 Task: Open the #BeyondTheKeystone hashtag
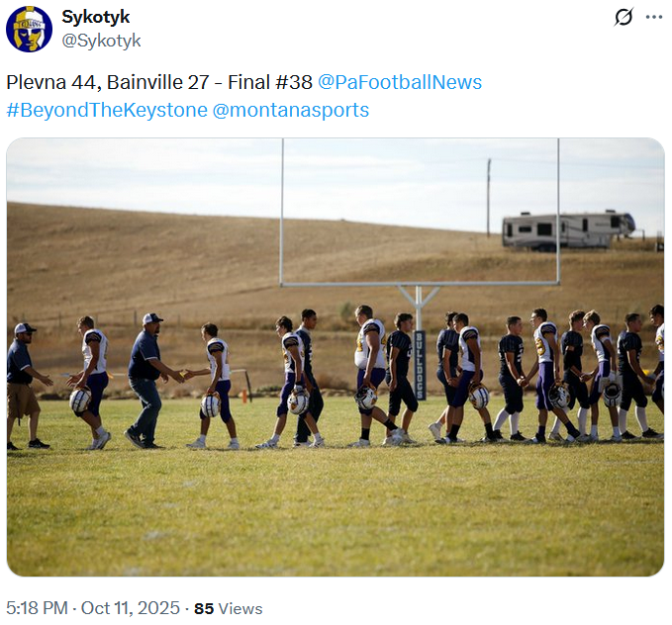click(x=106, y=110)
